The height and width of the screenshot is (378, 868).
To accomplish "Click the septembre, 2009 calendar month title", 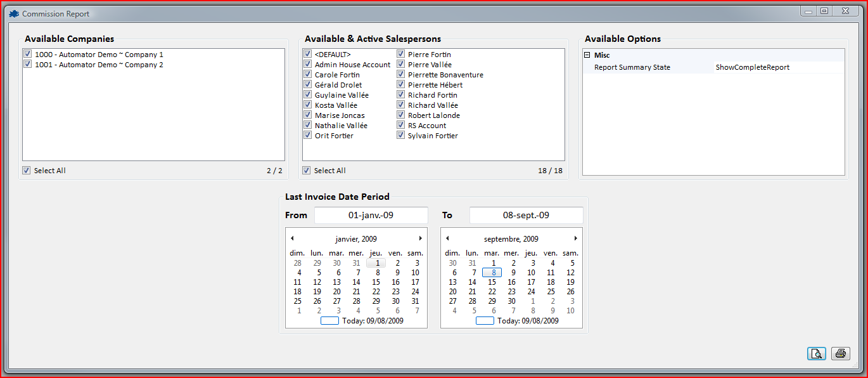I will coord(511,239).
